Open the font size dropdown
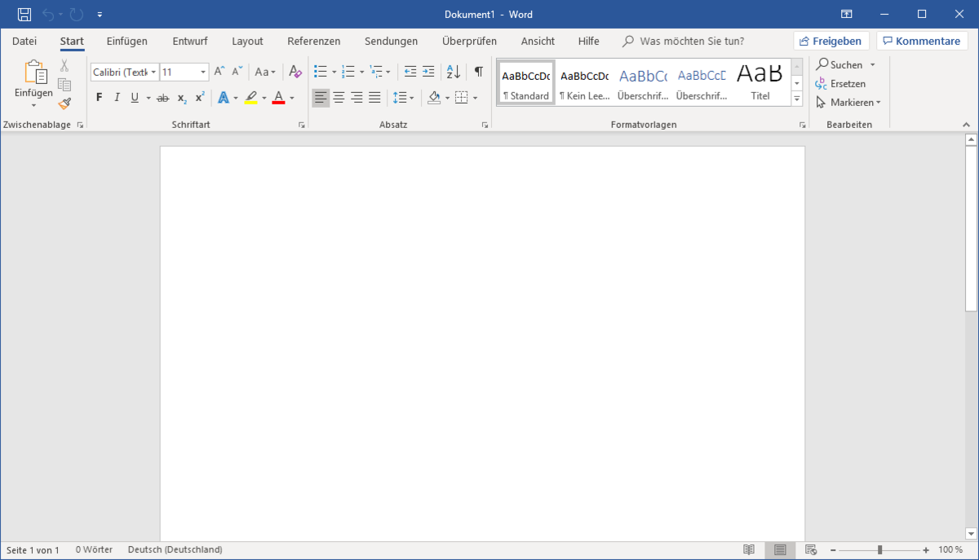 click(x=203, y=73)
